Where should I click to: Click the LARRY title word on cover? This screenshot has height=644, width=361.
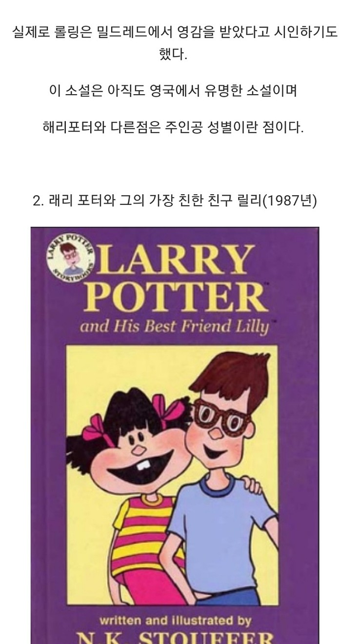pos(177,260)
